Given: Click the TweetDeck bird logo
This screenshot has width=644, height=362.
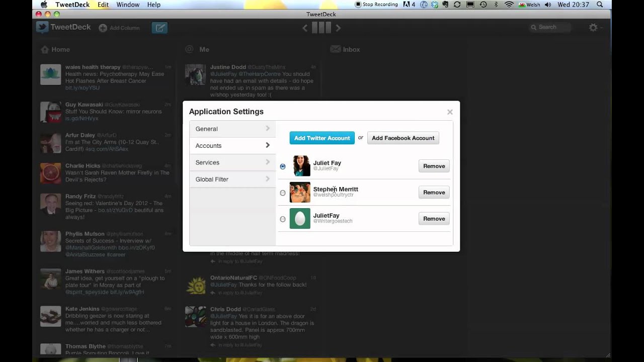Looking at the screenshot, I should (42, 27).
